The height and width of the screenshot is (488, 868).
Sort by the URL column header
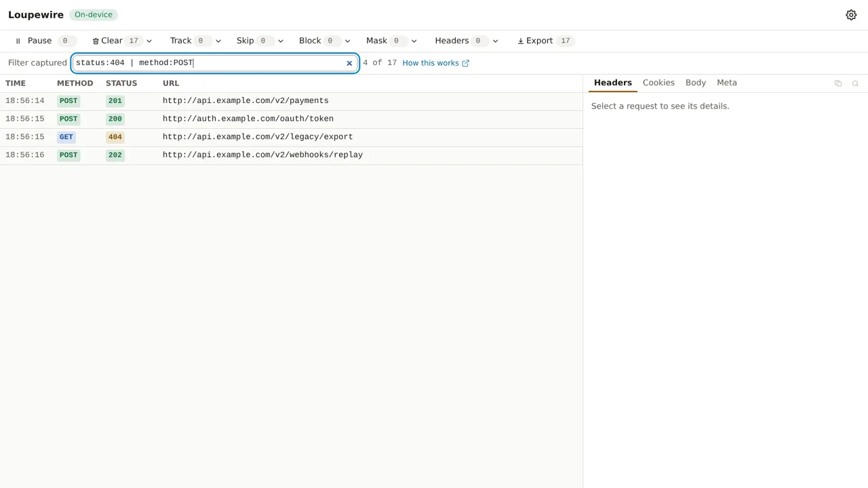pos(171,83)
